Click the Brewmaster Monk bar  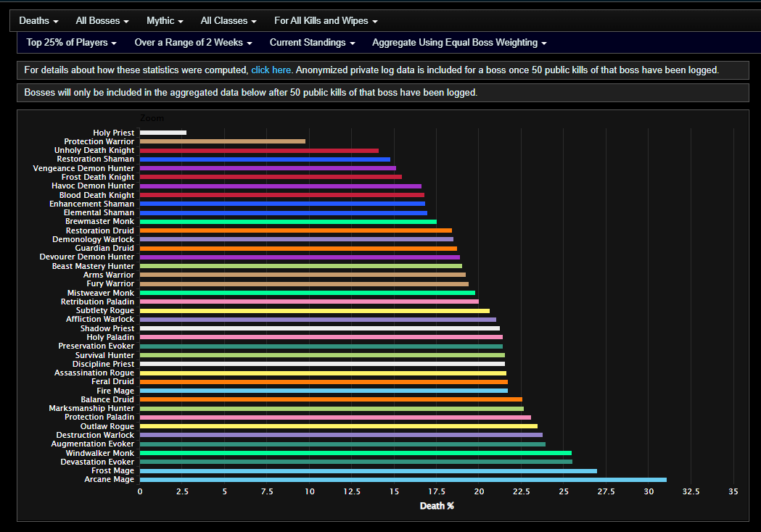click(x=288, y=222)
